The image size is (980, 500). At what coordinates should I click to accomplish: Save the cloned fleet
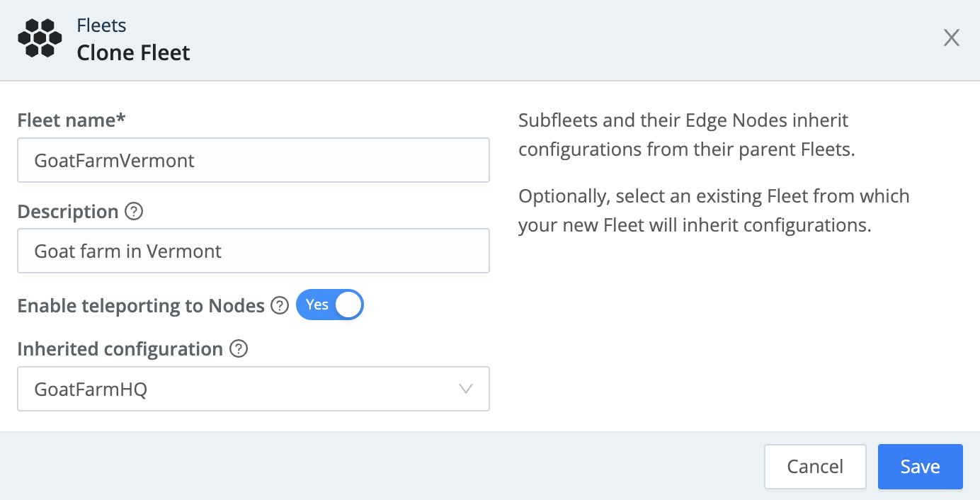click(920, 467)
